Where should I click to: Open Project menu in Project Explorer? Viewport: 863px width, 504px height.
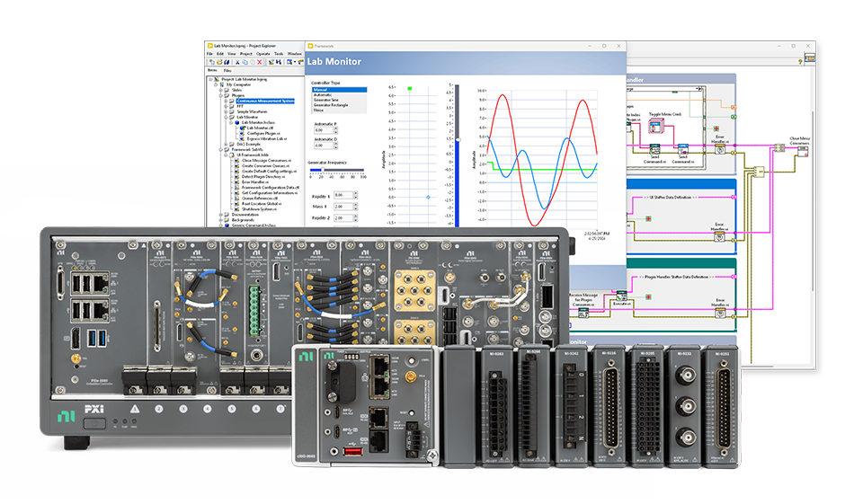[246, 54]
